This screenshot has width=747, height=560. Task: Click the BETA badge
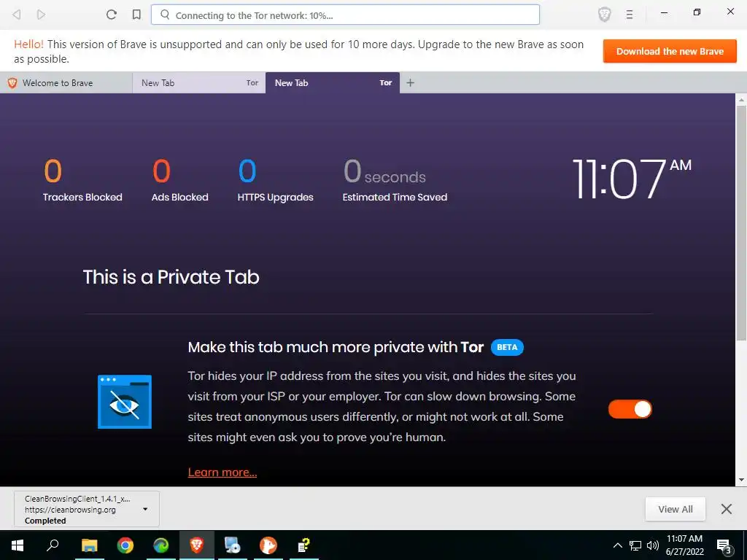coord(507,347)
